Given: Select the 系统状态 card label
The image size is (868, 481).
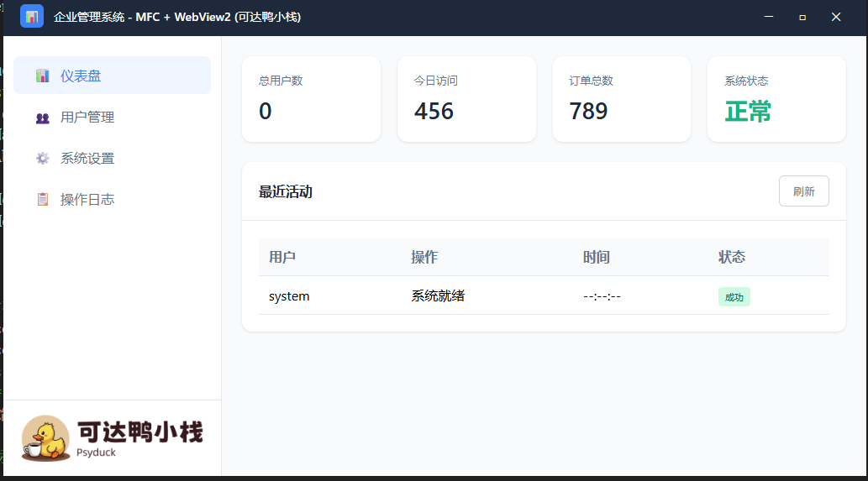Looking at the screenshot, I should pyautogui.click(x=746, y=81).
